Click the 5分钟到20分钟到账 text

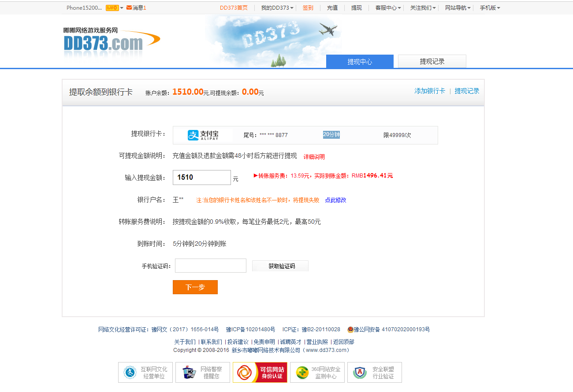(200, 244)
